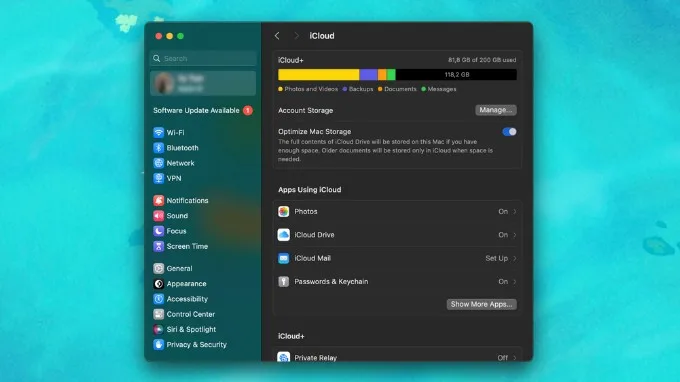Click the Passwords & Keychain key icon

[284, 282]
